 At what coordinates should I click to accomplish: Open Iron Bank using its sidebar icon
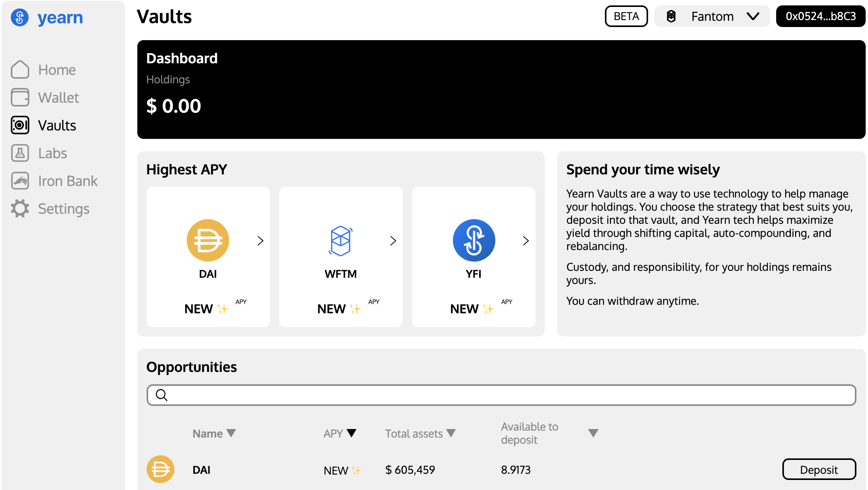coord(20,181)
